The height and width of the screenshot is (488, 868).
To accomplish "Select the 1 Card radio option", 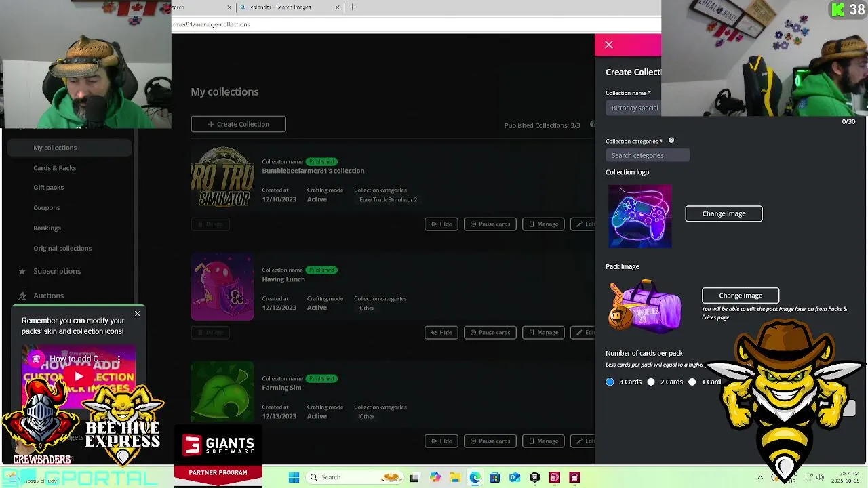I will tap(692, 382).
